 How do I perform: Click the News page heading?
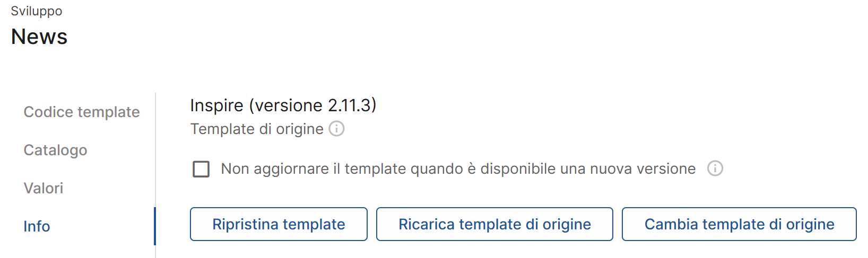point(39,37)
